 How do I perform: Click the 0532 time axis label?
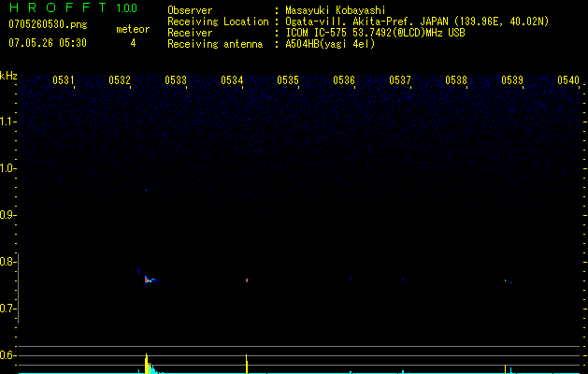click(120, 79)
